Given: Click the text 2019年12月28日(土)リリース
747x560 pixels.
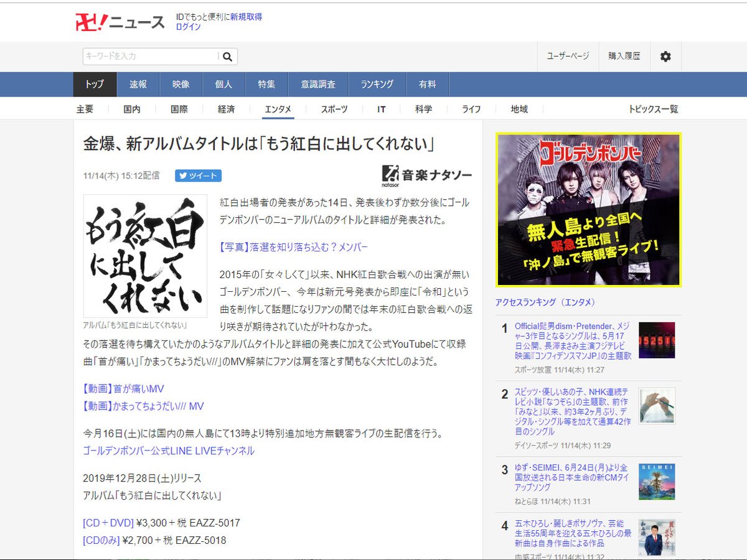Looking at the screenshot, I should click(x=142, y=478).
